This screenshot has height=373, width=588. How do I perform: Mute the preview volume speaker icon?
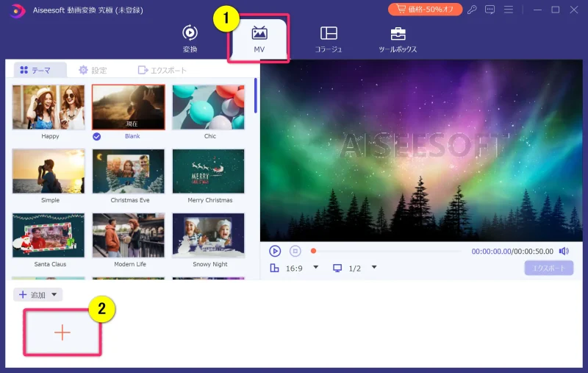(x=564, y=251)
